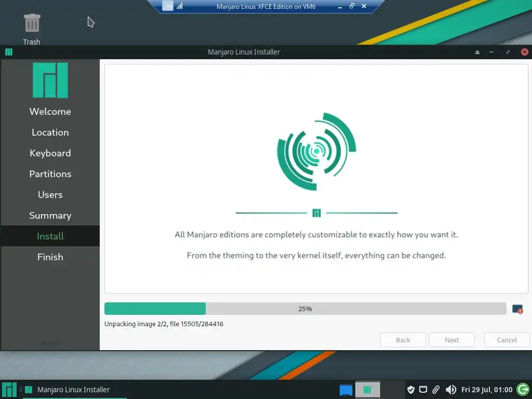Click the Manjaro logo on slideshow divider
The image size is (532, 399).
coord(316,212)
